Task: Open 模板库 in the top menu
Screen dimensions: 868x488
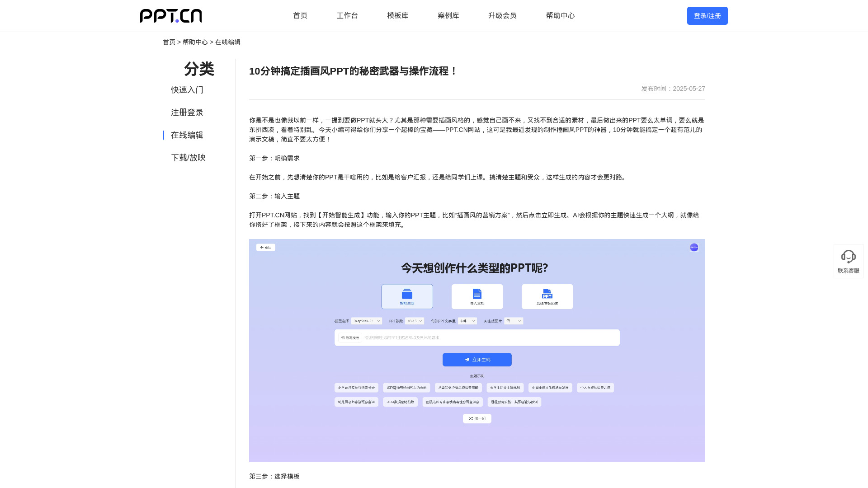Action: tap(398, 16)
